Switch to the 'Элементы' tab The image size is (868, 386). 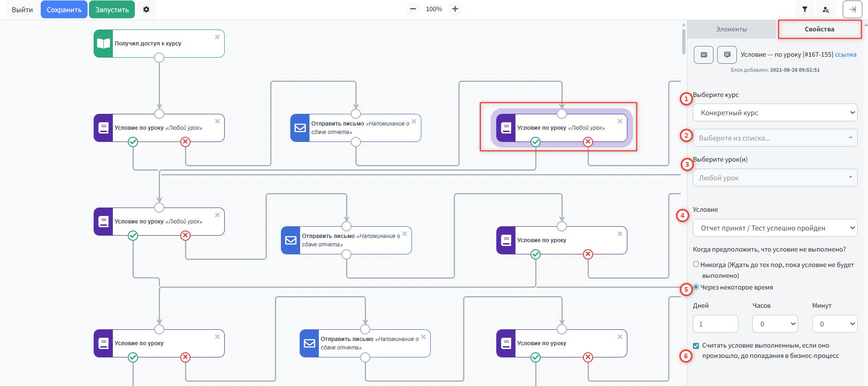point(731,29)
